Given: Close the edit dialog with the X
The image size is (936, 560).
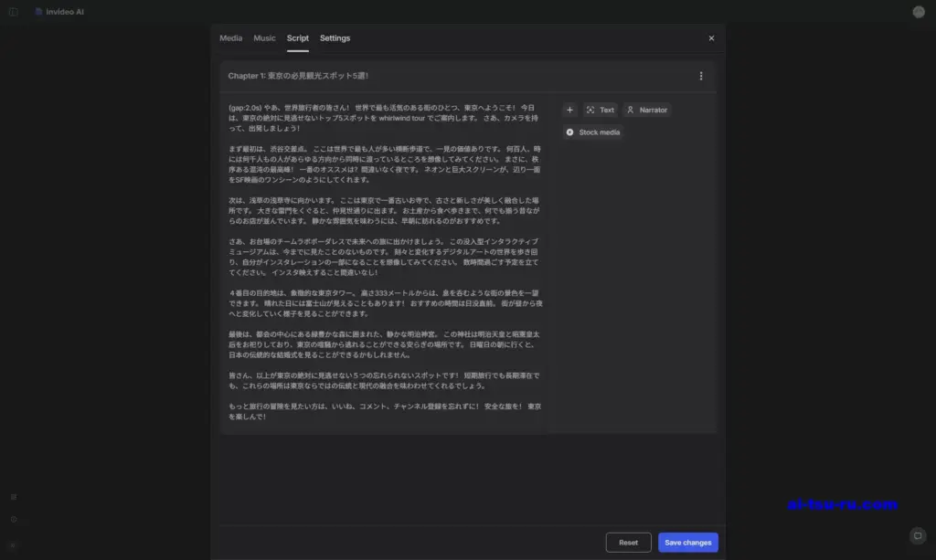Looking at the screenshot, I should click(x=711, y=38).
